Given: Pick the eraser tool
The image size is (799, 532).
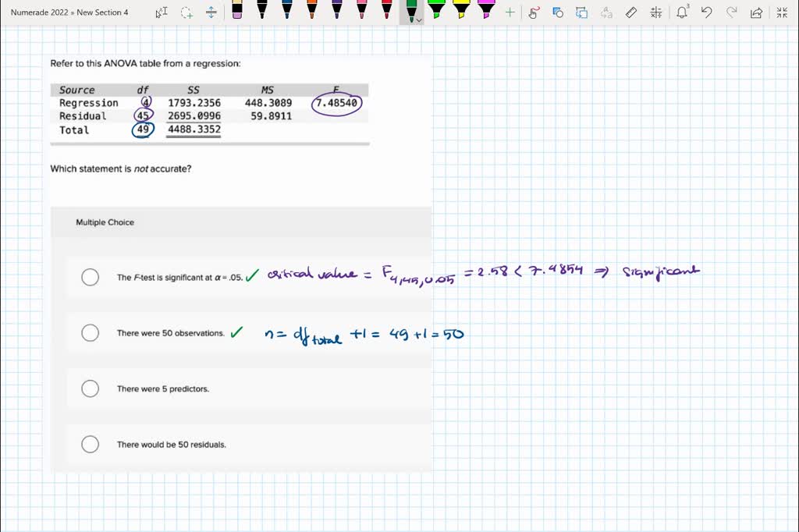Looking at the screenshot, I should click(237, 11).
